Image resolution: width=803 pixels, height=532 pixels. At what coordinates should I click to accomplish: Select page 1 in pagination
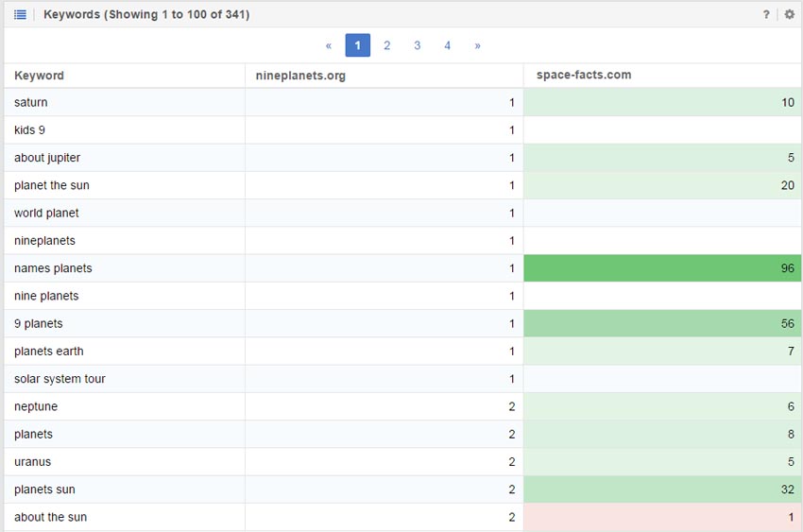pos(357,45)
